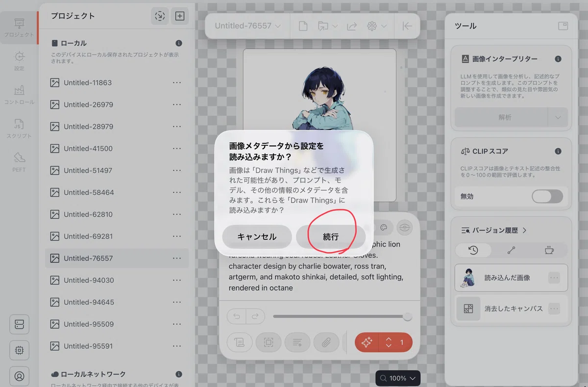Click the server icon in the bottom-left sidebar
Image resolution: width=588 pixels, height=387 pixels.
[x=19, y=325]
